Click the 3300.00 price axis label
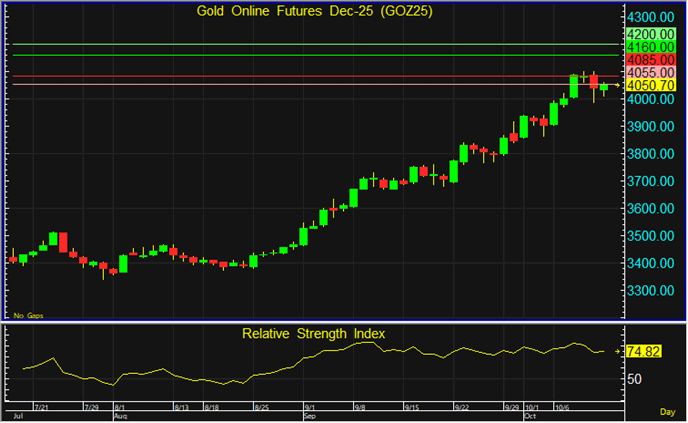Viewport: 688px width, 423px height. click(x=649, y=291)
